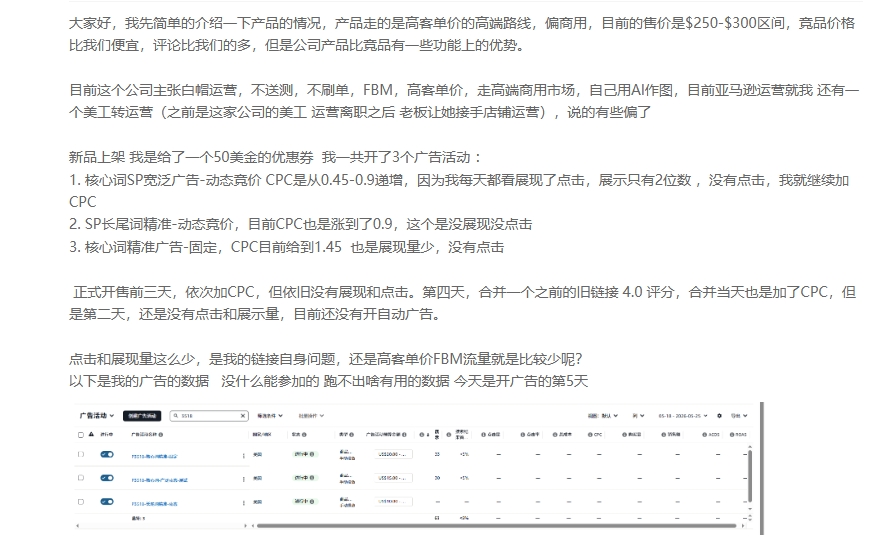Screen dimensions: 891x558
Task: Click the campaign search field containing SS10
Action: (209, 416)
